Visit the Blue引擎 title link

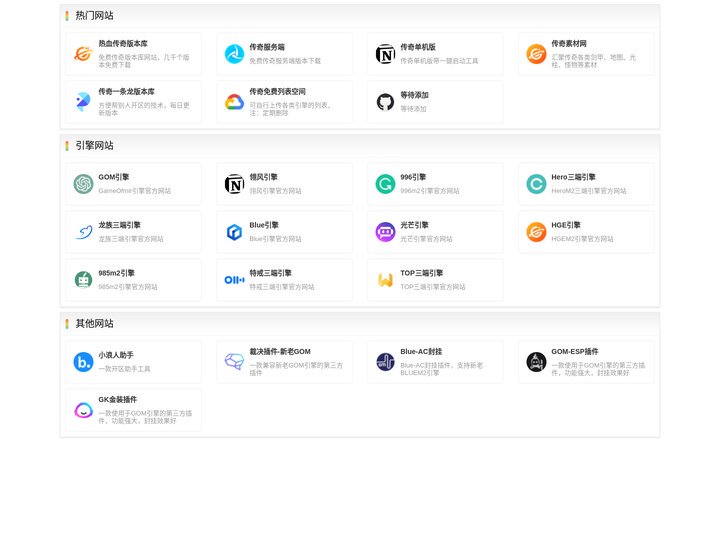point(264,225)
